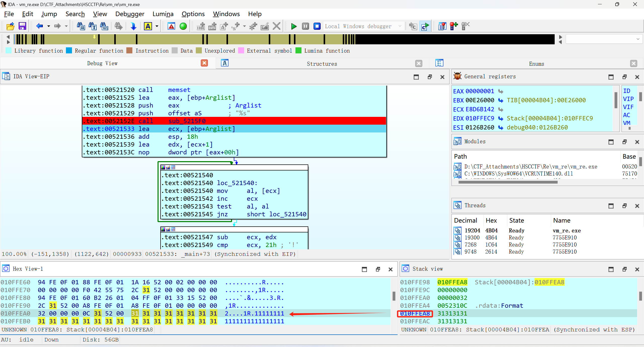Expand the text search options arrow
644x347 pixels.
point(157,26)
